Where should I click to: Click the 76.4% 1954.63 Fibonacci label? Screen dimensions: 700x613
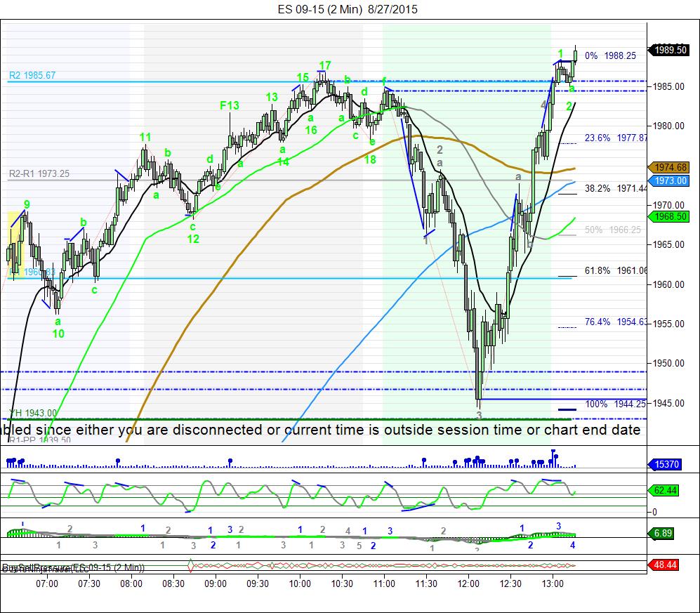click(616, 322)
